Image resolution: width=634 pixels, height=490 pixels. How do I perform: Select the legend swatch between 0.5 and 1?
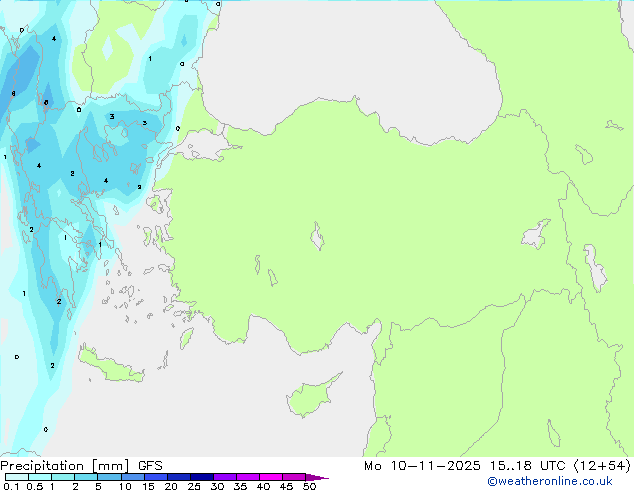pyautogui.click(x=40, y=477)
